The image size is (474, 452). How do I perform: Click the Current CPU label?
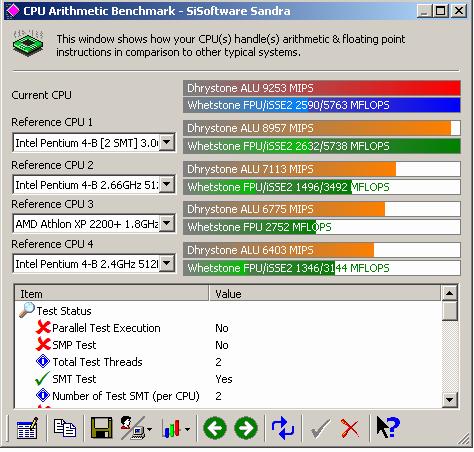click(x=41, y=95)
